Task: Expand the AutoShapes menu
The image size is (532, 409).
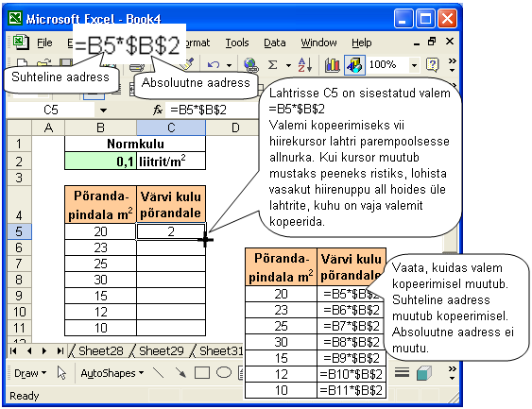Action: (112, 373)
